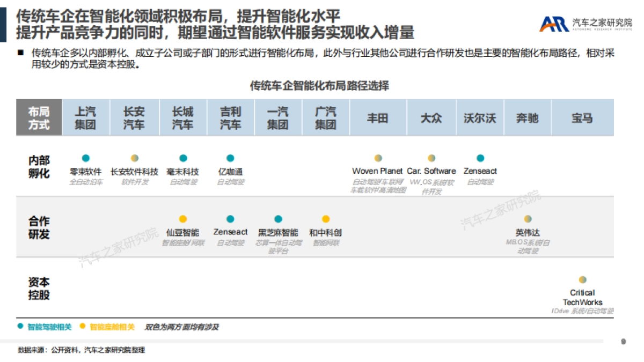The image size is (644, 362).
Task: Select the dot above Woven Planet
Action: [377, 158]
